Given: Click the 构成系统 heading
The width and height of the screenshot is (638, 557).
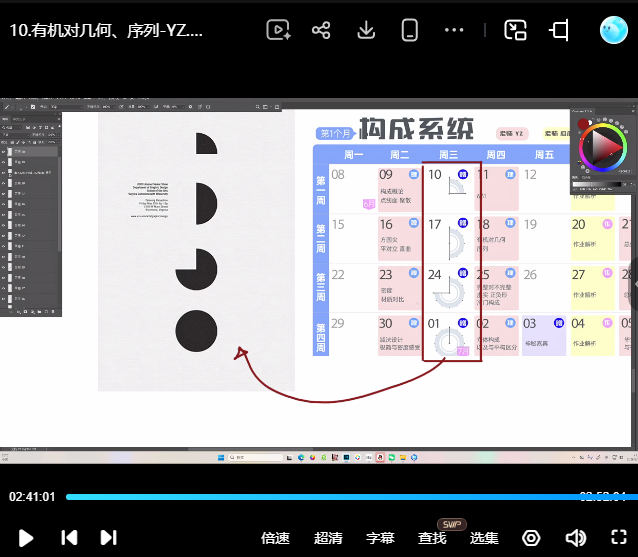Looking at the screenshot, I should 417,129.
